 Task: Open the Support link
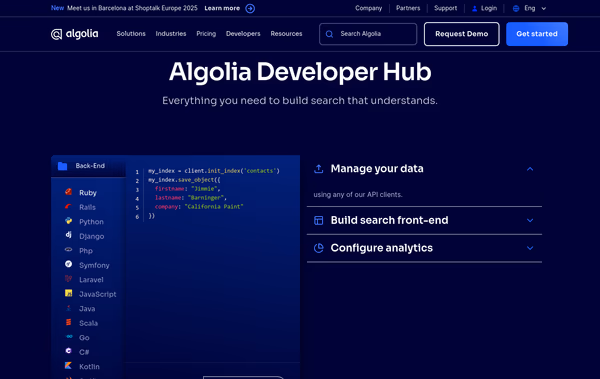point(445,8)
